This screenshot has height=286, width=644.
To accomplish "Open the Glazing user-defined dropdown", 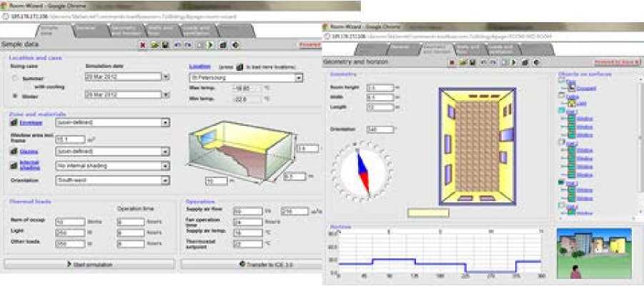I will [112, 152].
